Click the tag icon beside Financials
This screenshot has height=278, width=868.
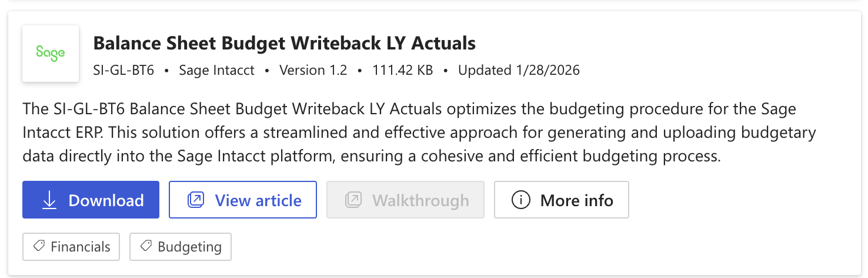39,247
